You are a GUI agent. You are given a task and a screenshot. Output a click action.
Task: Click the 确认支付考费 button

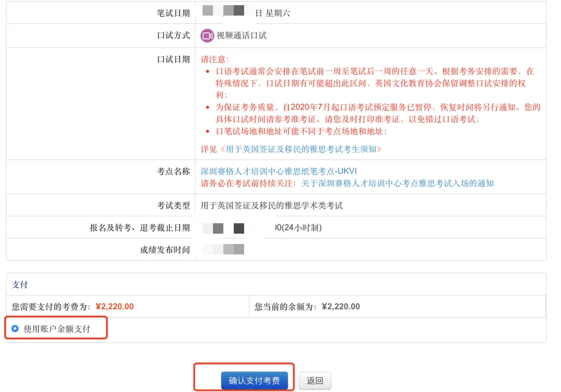click(256, 380)
